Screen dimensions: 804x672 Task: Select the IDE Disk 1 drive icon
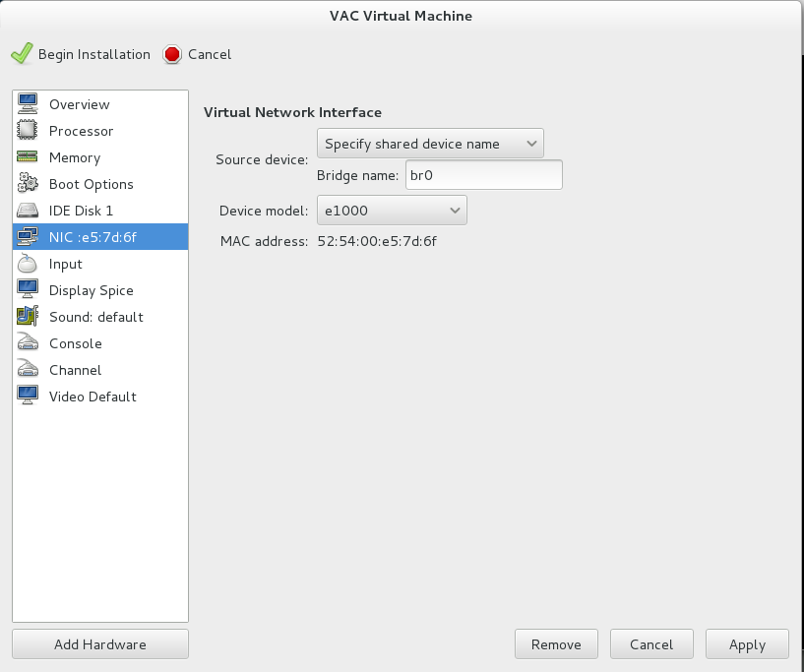[28, 211]
